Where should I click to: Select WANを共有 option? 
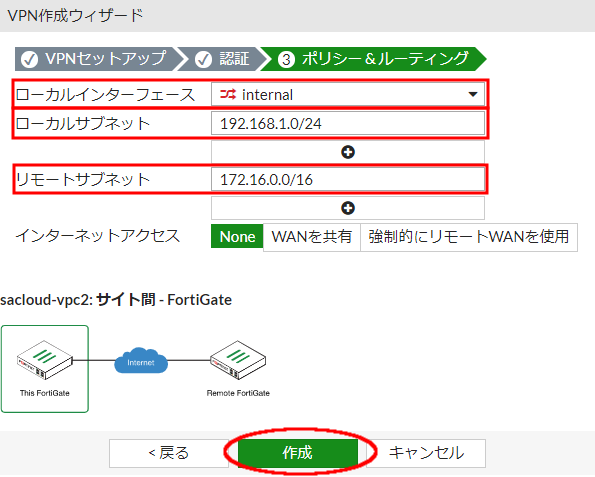click(x=312, y=237)
